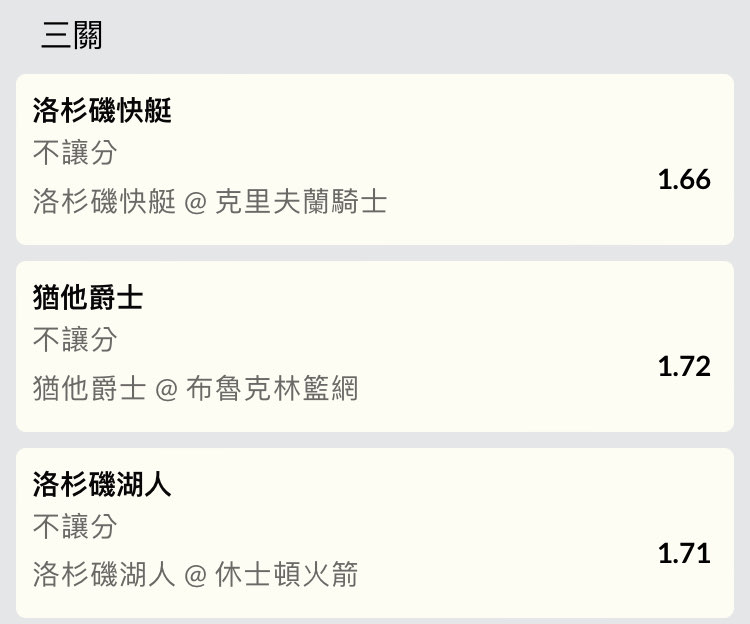Click the 1.71 odds value

point(684,553)
